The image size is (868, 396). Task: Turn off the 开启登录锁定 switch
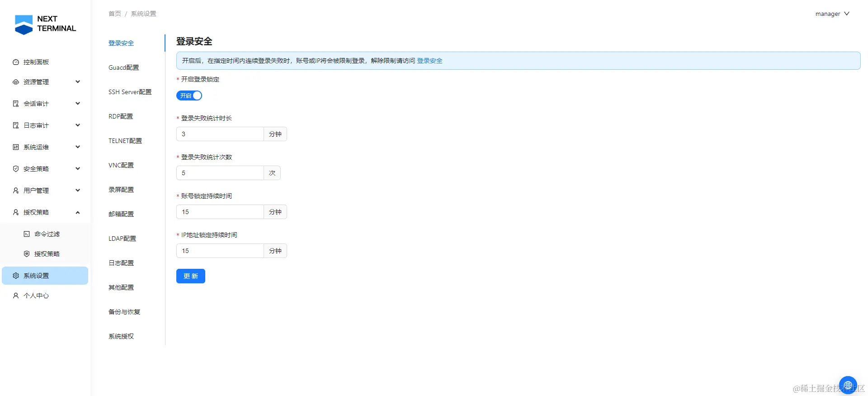189,95
